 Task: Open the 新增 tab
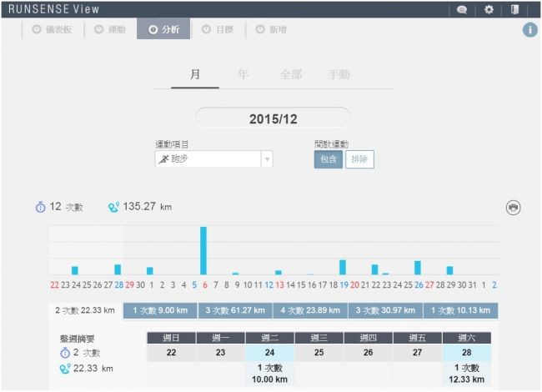point(271,29)
